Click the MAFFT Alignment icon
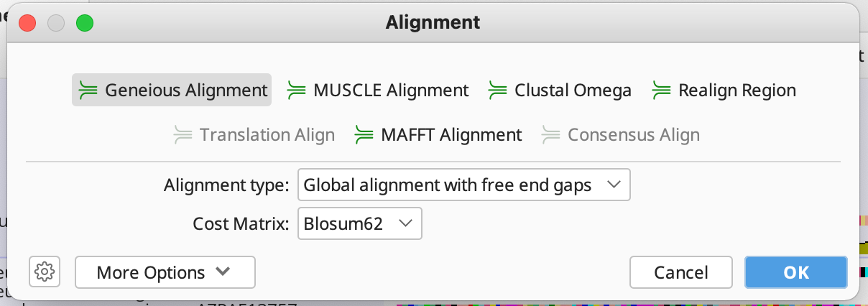 (364, 134)
